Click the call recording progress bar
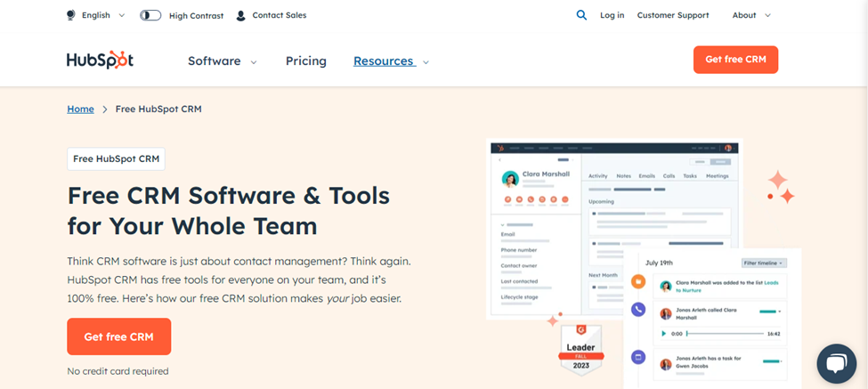 (x=726, y=334)
